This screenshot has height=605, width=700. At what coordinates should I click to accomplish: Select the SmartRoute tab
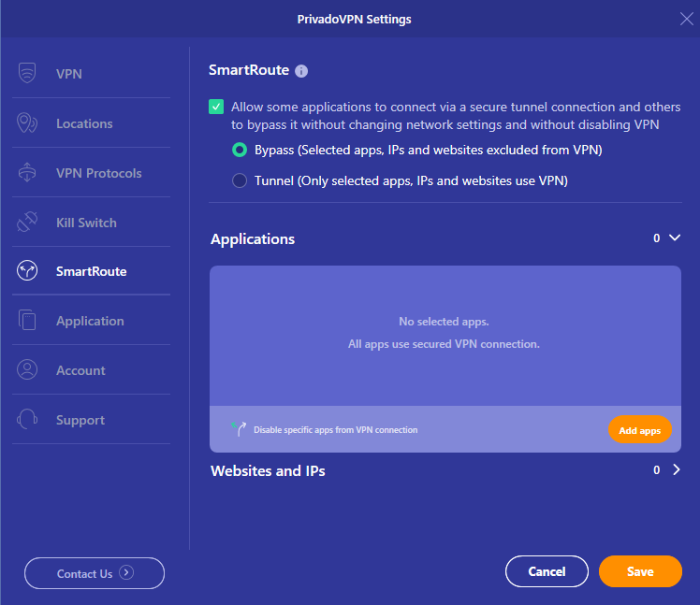[x=91, y=271]
